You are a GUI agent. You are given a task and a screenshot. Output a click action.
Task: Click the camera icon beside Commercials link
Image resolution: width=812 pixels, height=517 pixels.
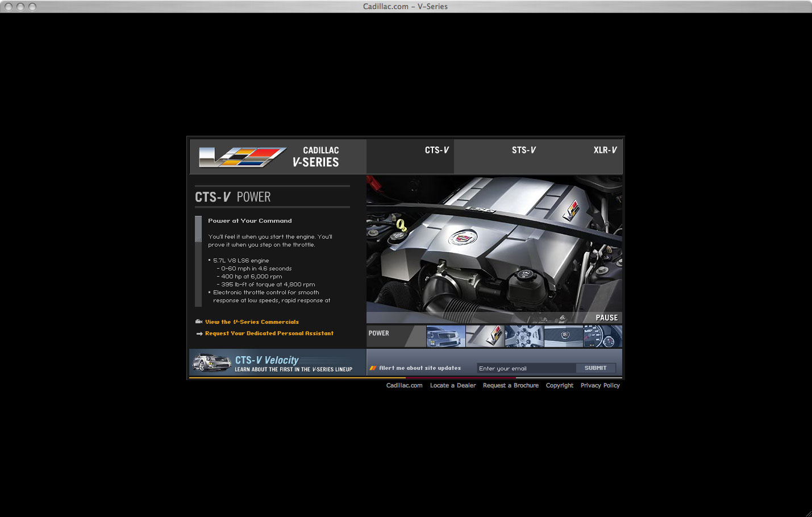coord(199,322)
